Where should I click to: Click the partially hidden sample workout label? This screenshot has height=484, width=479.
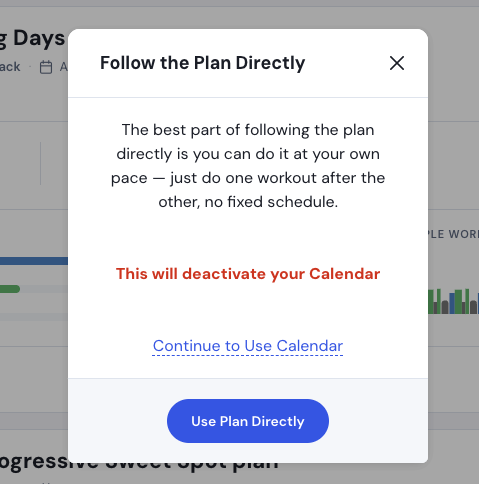click(454, 234)
